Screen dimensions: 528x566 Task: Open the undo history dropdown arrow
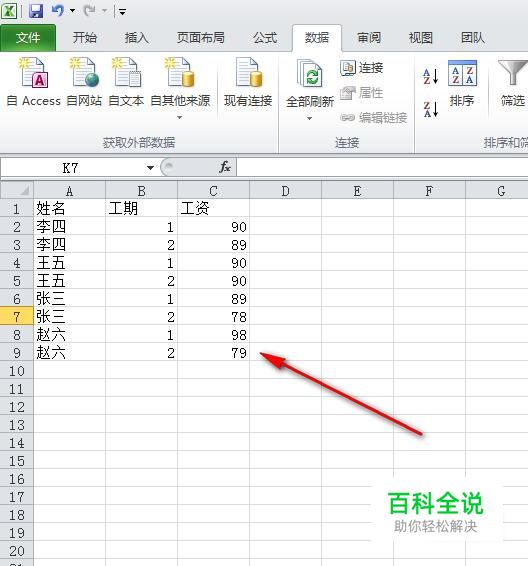click(x=73, y=11)
